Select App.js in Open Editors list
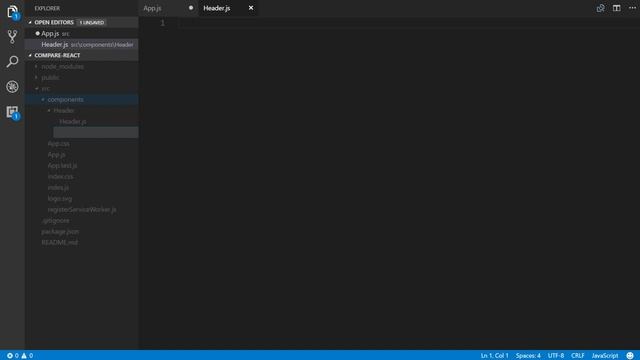 (x=82, y=33)
